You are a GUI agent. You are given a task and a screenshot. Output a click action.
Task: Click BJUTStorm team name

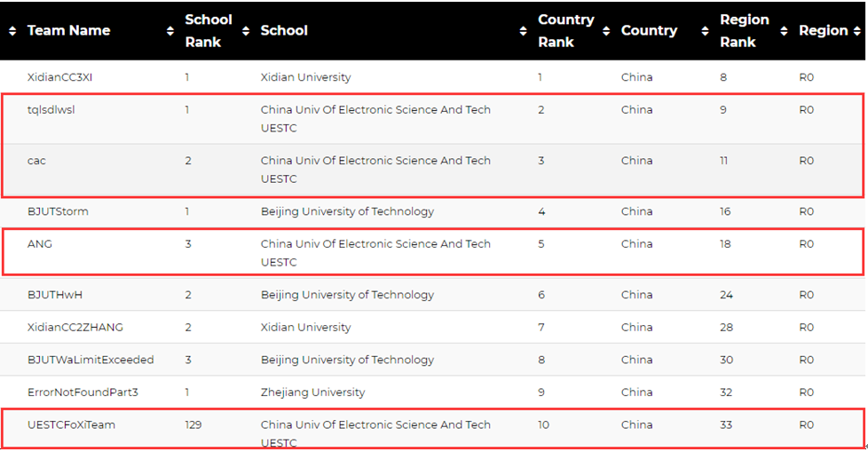58,211
